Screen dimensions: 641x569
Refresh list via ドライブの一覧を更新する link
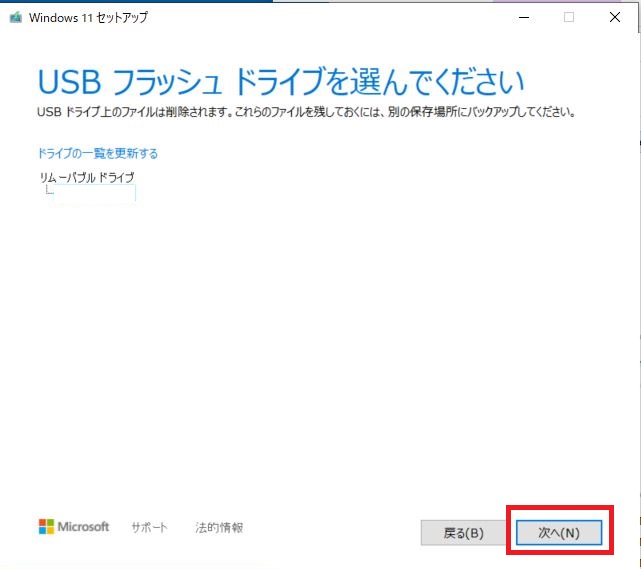97,154
